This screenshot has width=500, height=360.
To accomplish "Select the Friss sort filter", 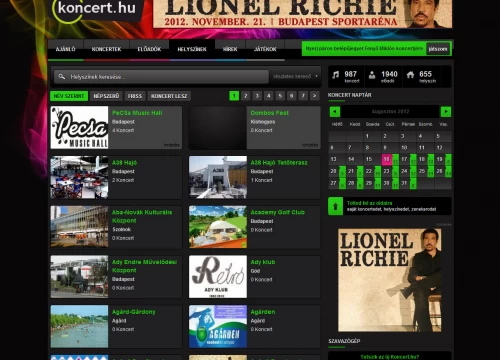I will [x=135, y=96].
